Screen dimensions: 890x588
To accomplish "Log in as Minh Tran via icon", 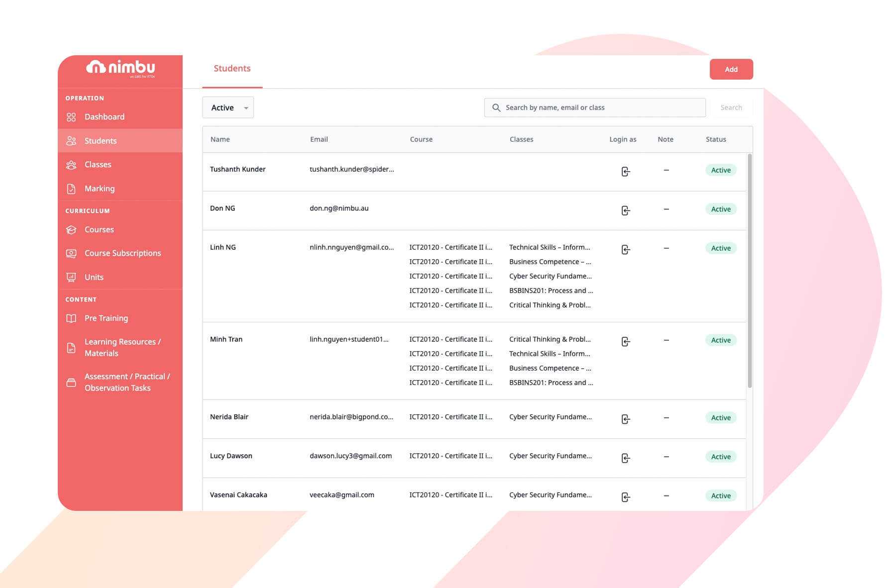I will [625, 342].
